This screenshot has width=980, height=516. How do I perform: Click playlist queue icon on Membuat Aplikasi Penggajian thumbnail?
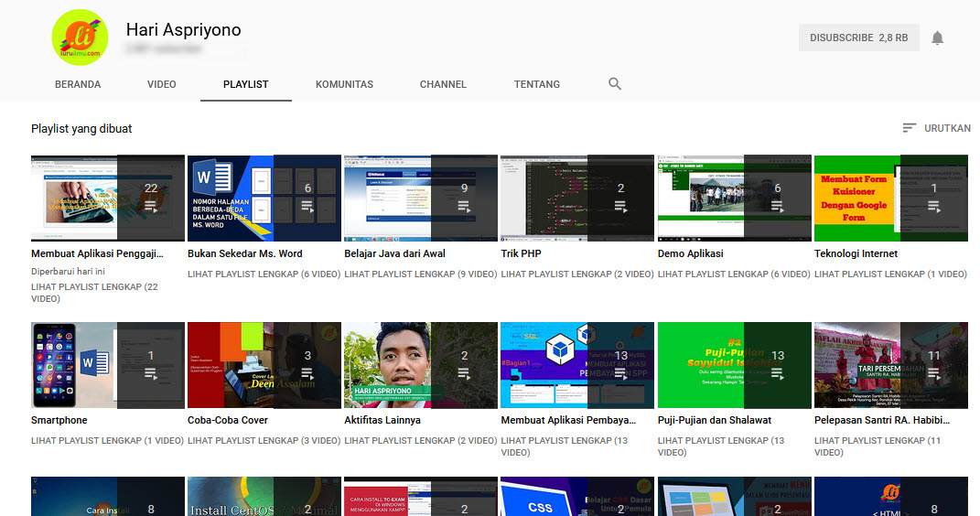tap(151, 206)
